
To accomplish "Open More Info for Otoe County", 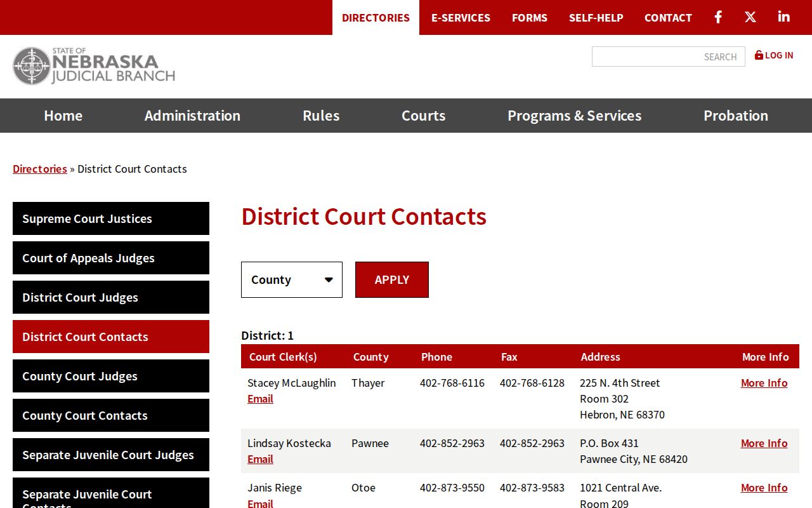I will pyautogui.click(x=764, y=488).
